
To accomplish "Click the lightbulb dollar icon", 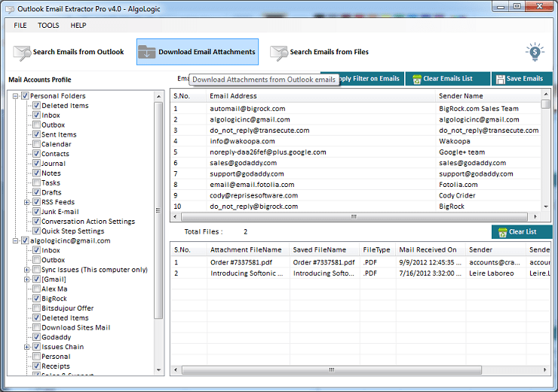I will (x=535, y=52).
